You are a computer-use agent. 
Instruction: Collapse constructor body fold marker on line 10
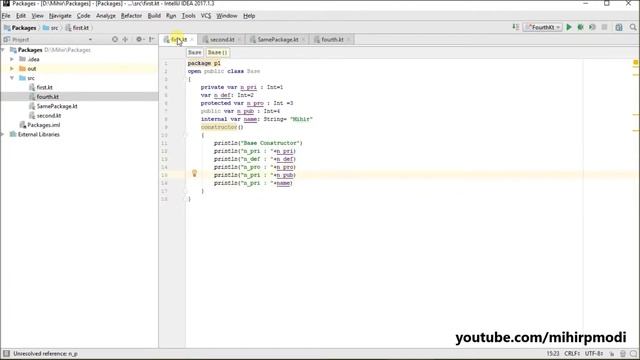[x=185, y=135]
